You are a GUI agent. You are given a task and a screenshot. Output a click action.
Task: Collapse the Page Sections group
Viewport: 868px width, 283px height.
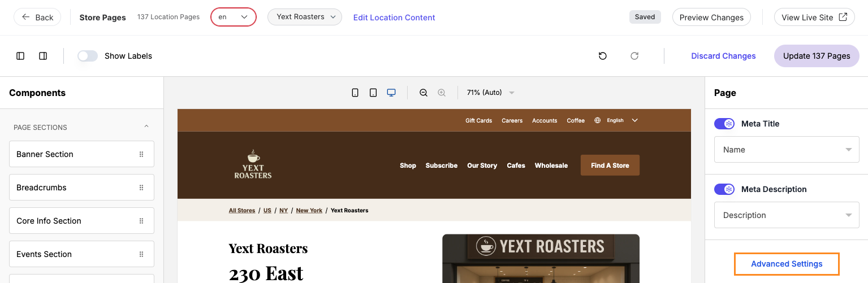[146, 127]
